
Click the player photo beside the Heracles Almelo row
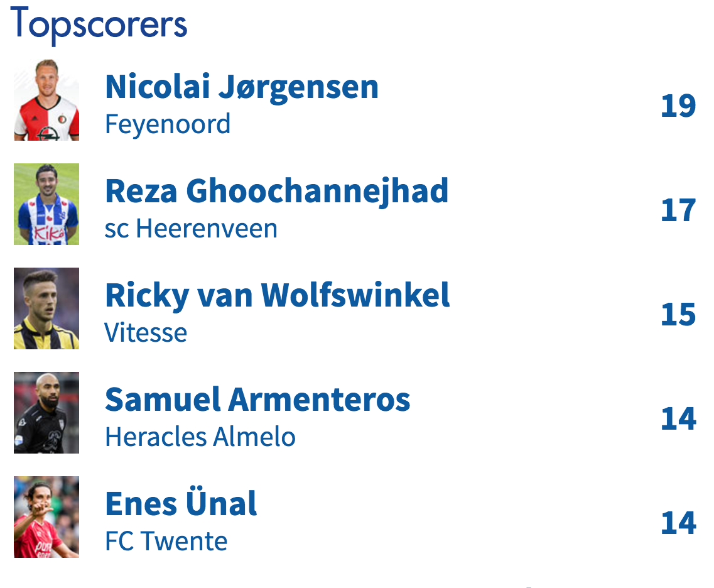pyautogui.click(x=46, y=413)
